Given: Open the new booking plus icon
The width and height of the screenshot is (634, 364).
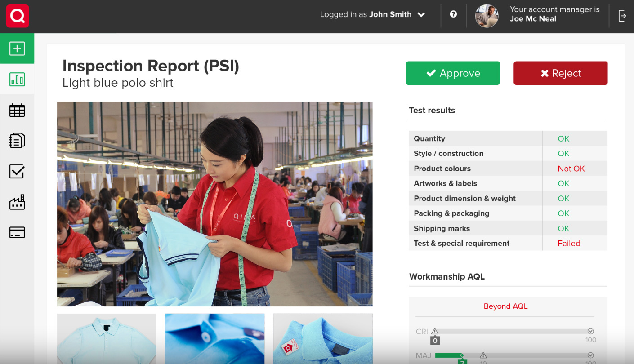Looking at the screenshot, I should (x=17, y=49).
